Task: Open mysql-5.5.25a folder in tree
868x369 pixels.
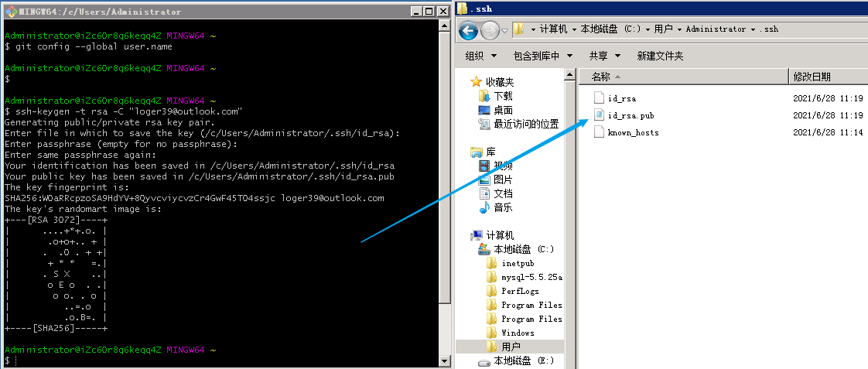Action: [531, 277]
